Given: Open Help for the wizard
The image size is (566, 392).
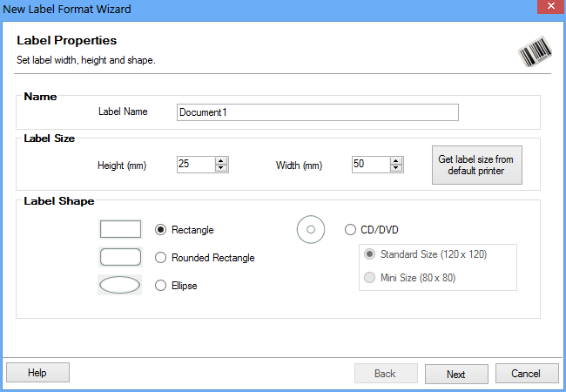Looking at the screenshot, I should coord(37,373).
